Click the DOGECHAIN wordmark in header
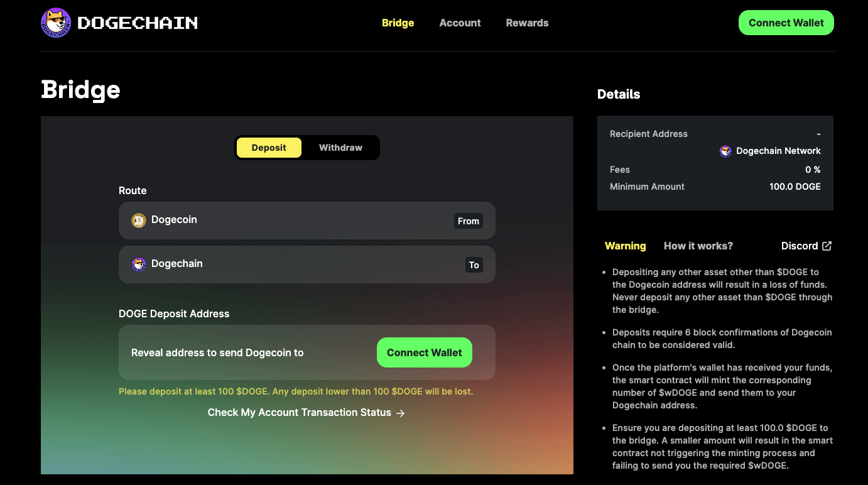This screenshot has height=485, width=868. pos(138,23)
